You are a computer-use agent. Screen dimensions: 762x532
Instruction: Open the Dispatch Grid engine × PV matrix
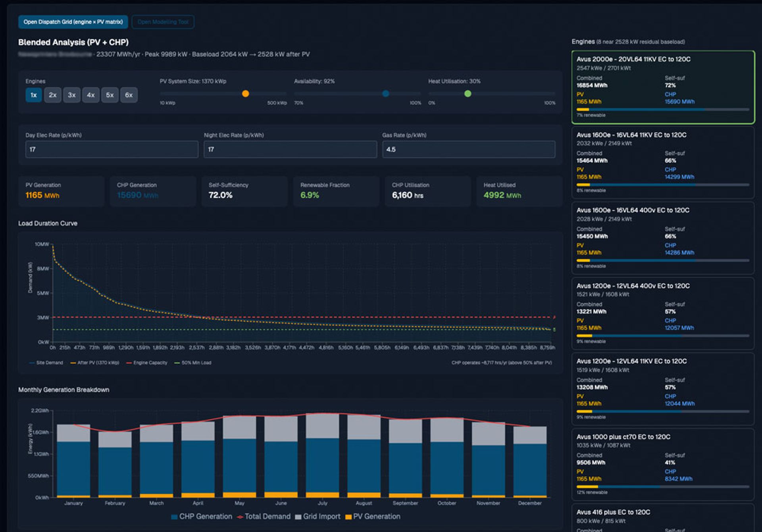[x=73, y=22]
